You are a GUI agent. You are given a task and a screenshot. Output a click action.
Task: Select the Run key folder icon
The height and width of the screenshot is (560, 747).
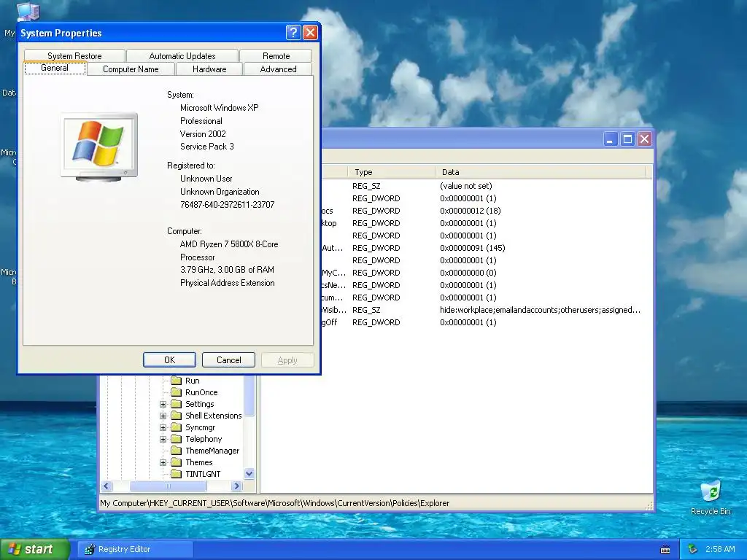177,381
